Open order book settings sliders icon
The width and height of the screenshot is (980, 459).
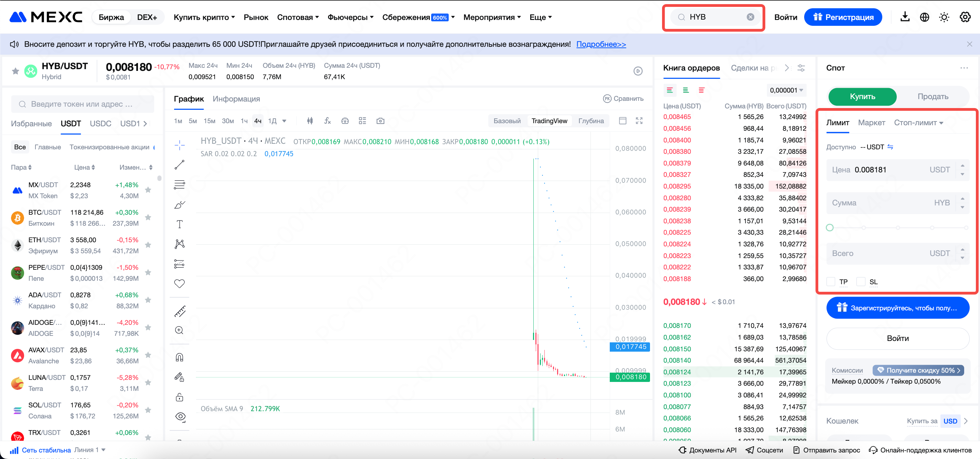801,68
